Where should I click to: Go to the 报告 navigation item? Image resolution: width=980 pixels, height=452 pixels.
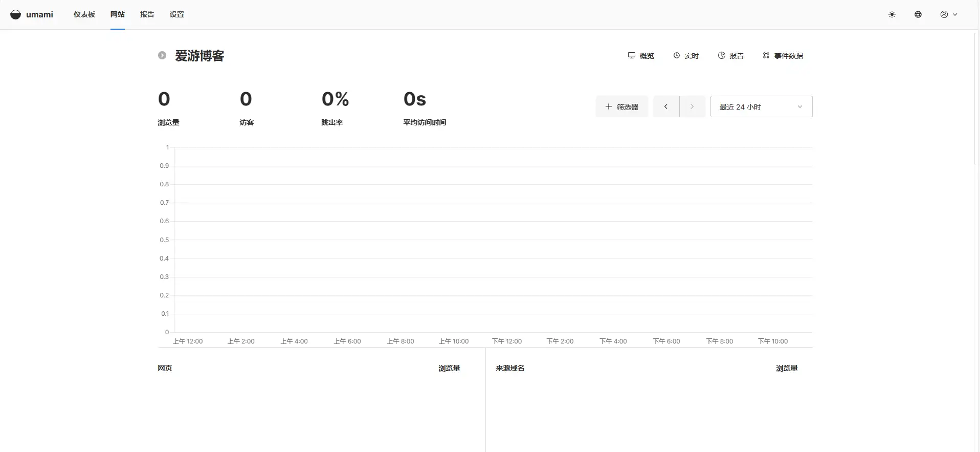pos(147,14)
